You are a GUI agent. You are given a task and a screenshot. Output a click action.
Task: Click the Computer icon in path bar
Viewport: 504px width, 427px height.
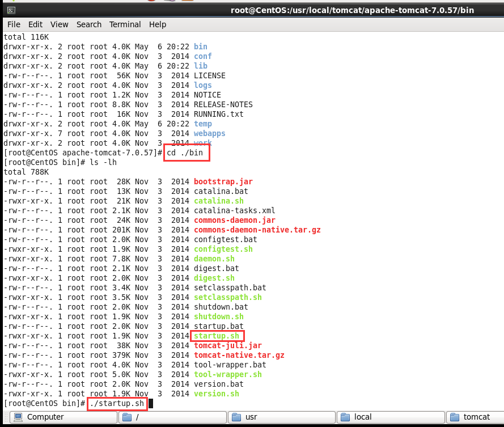(x=18, y=417)
